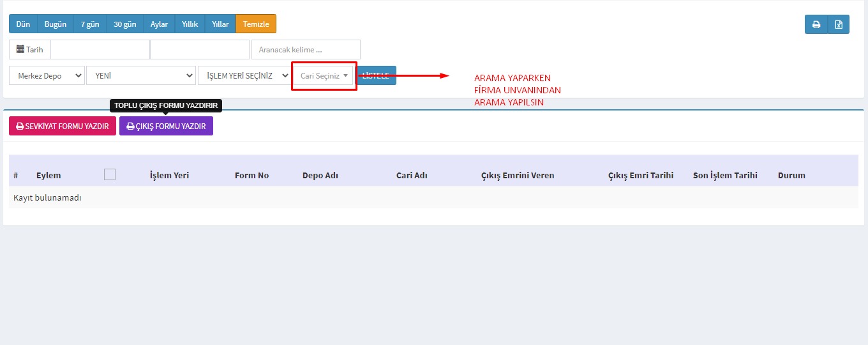868x345 pixels.
Task: Open the İŞLEM YERİ SEÇİNİZ dropdown
Action: 245,75
